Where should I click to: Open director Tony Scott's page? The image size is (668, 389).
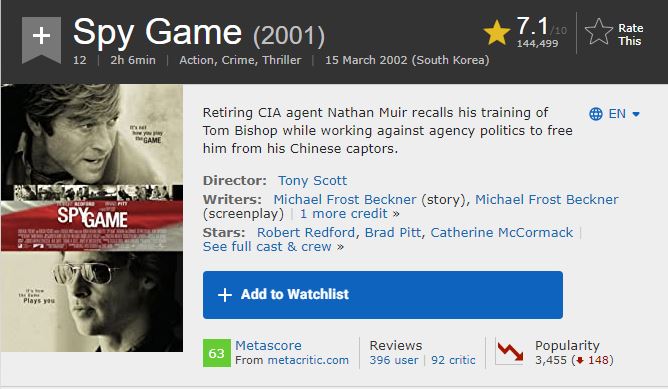click(313, 181)
